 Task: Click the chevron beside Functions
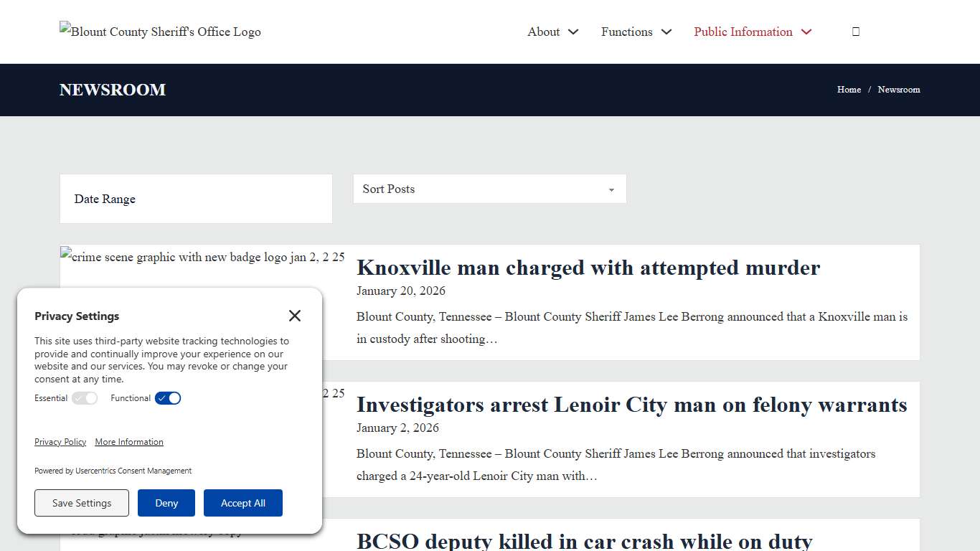tap(666, 32)
